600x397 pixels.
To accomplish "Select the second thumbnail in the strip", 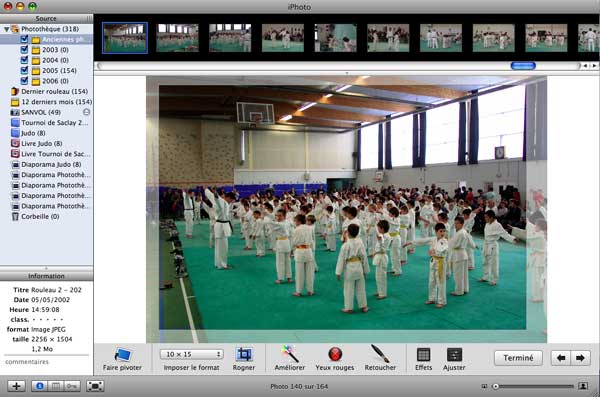I will click(178, 38).
